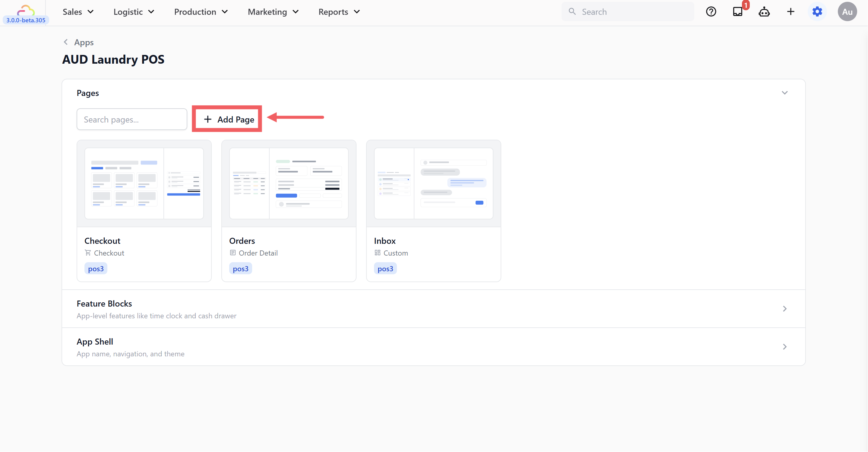The width and height of the screenshot is (868, 452).
Task: Collapse the Pages section chevron
Action: point(784,93)
